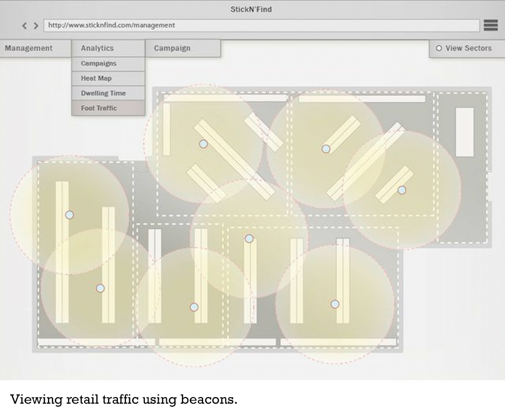Switch to the Management tab
505x420 pixels.
point(29,48)
